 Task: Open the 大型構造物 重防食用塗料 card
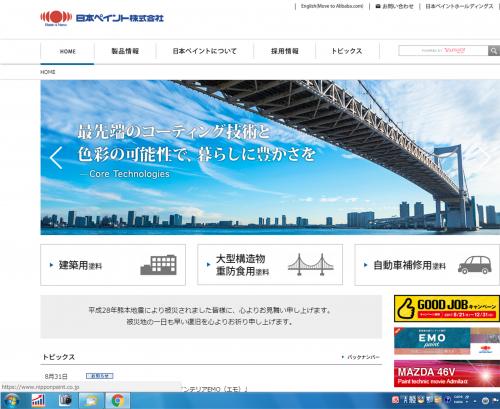click(270, 265)
